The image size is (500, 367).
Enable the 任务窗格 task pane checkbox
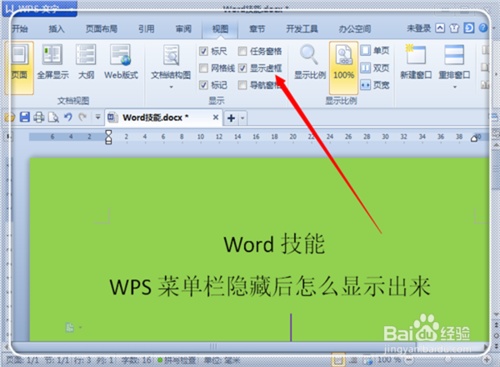coord(242,51)
